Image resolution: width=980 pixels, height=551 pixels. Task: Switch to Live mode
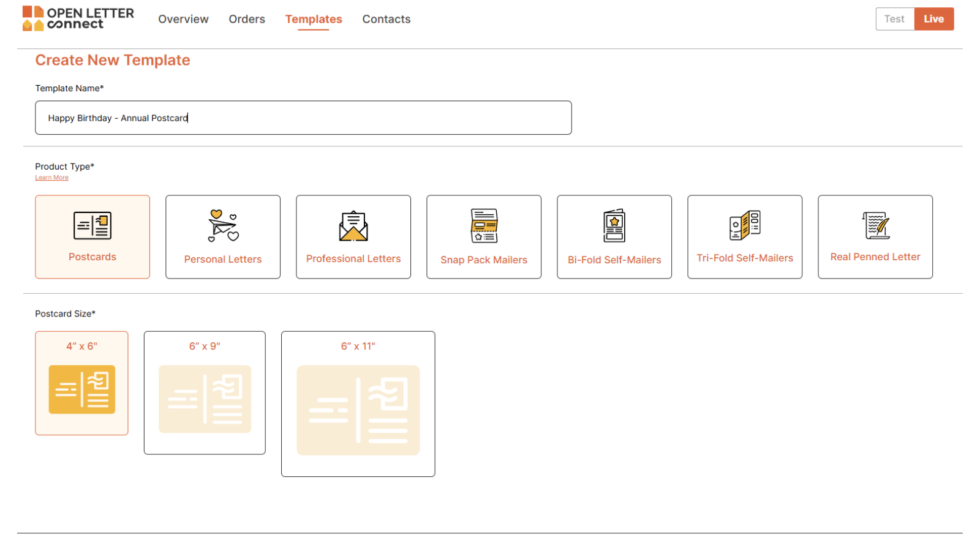point(933,19)
